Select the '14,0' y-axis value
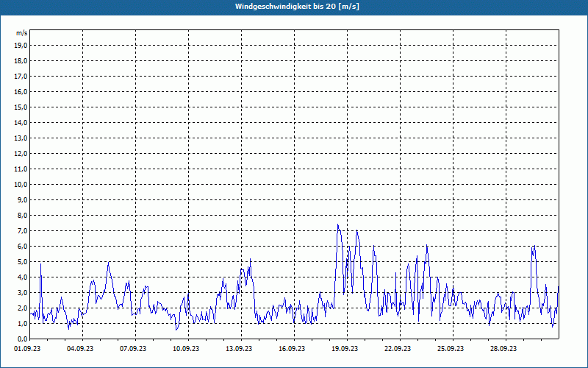 (x=21, y=122)
